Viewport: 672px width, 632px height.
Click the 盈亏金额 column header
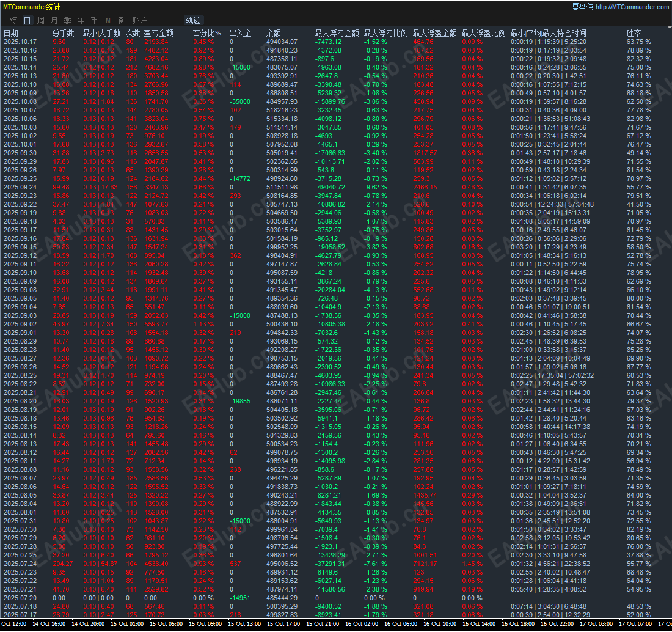[x=159, y=33]
